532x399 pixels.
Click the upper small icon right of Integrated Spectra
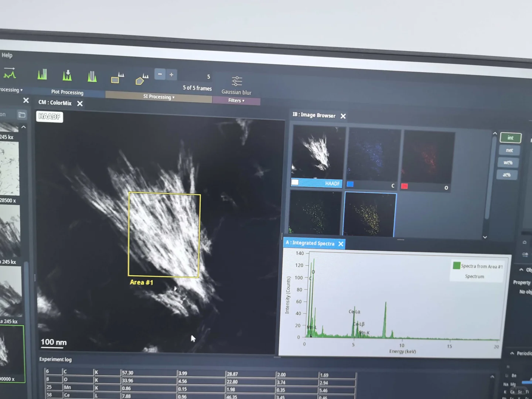(x=525, y=242)
